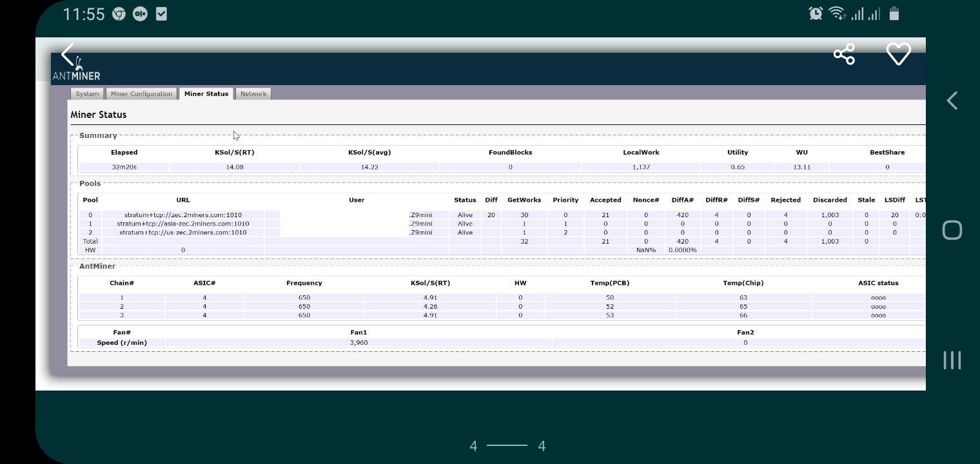Click Accepted value 21 for pool 0

605,215
